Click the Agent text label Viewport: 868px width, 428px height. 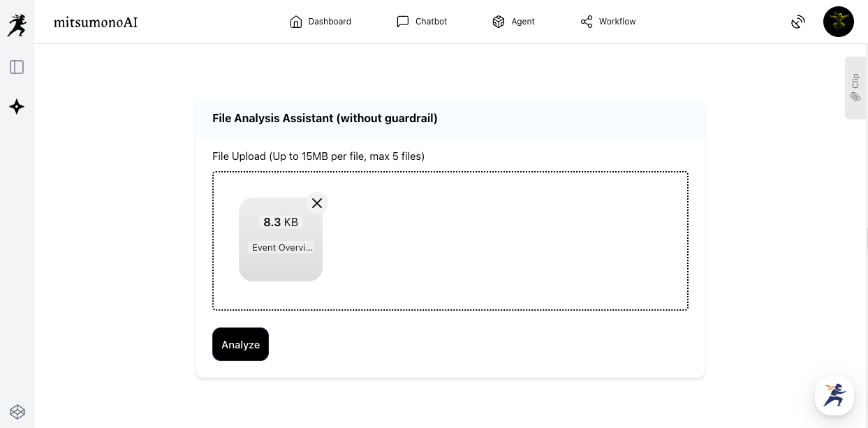click(x=523, y=22)
